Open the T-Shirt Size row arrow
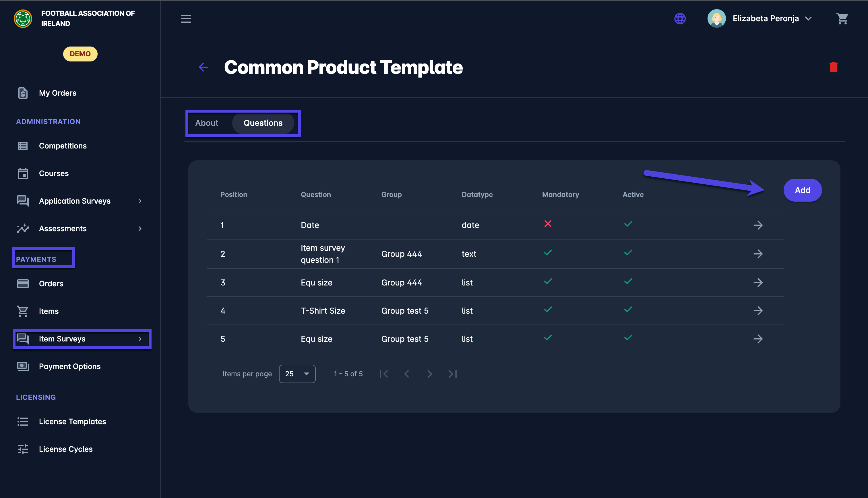Image resolution: width=868 pixels, height=498 pixels. pyautogui.click(x=757, y=310)
